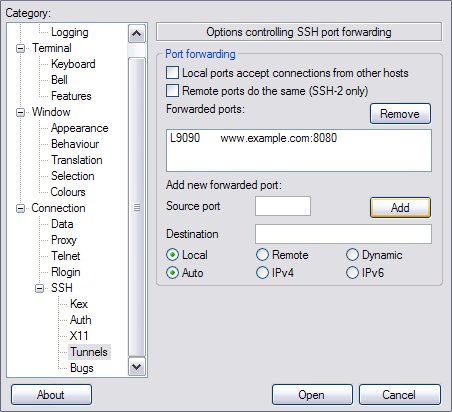Enable local ports accept connections from other hosts
The image size is (452, 412).
coord(172,73)
